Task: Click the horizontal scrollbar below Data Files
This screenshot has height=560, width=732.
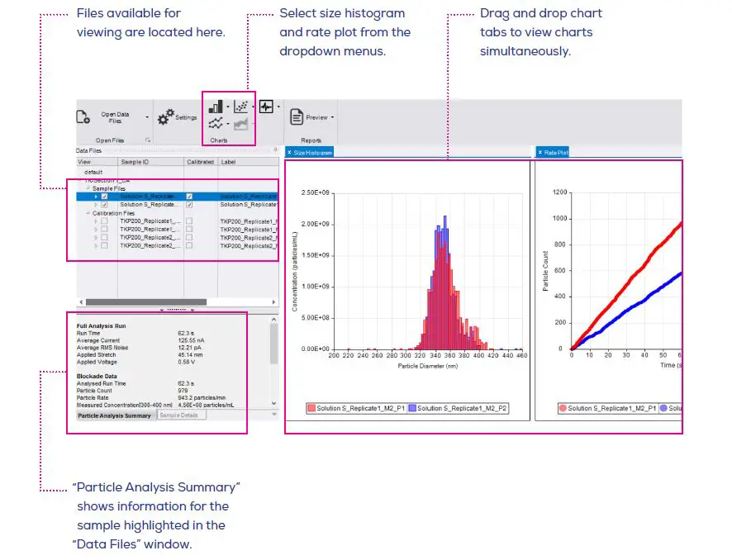Action: click(144, 301)
